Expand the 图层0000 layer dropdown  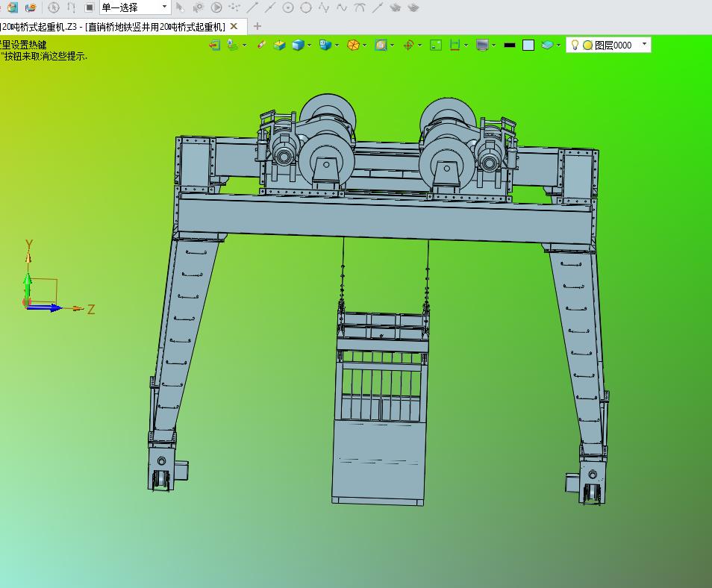pos(645,45)
